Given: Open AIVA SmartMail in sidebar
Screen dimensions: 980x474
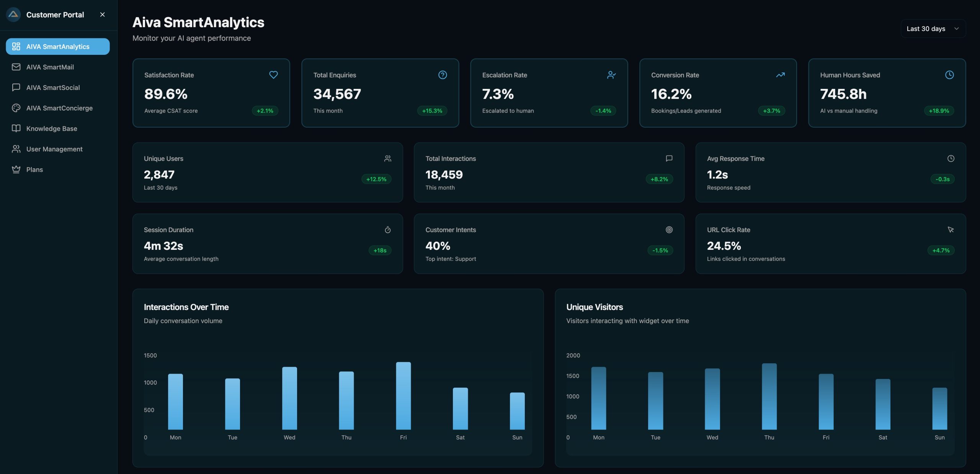Looking at the screenshot, I should (50, 67).
